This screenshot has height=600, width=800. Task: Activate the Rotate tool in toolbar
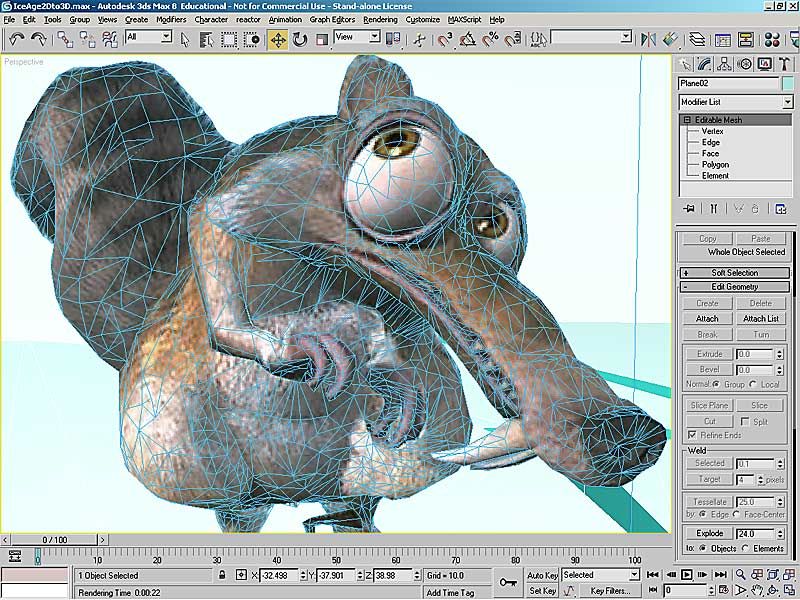(x=300, y=39)
